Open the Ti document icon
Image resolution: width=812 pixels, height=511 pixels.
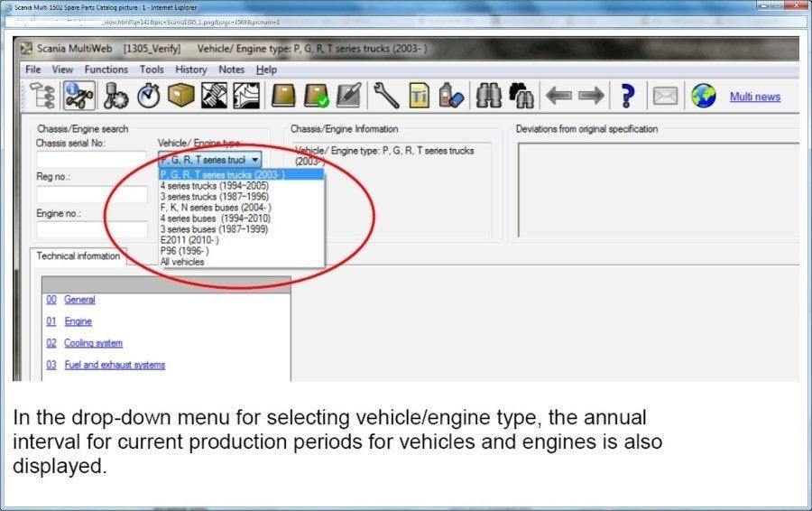[419, 96]
